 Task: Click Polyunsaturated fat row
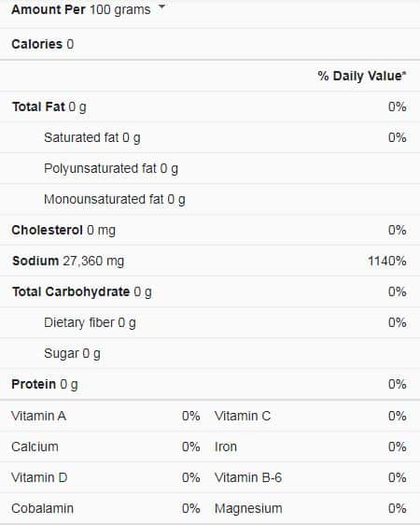[210, 168]
